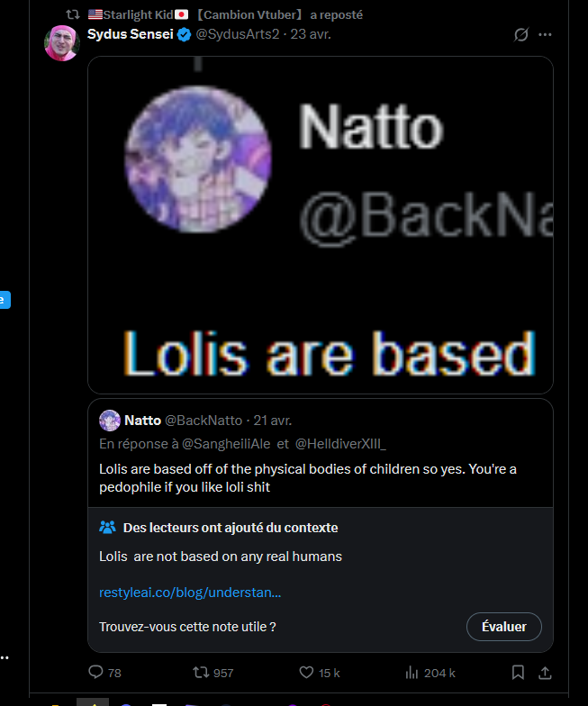This screenshot has width=588, height=706.
Task: Open the restyleai.co blog link
Action: click(x=190, y=593)
